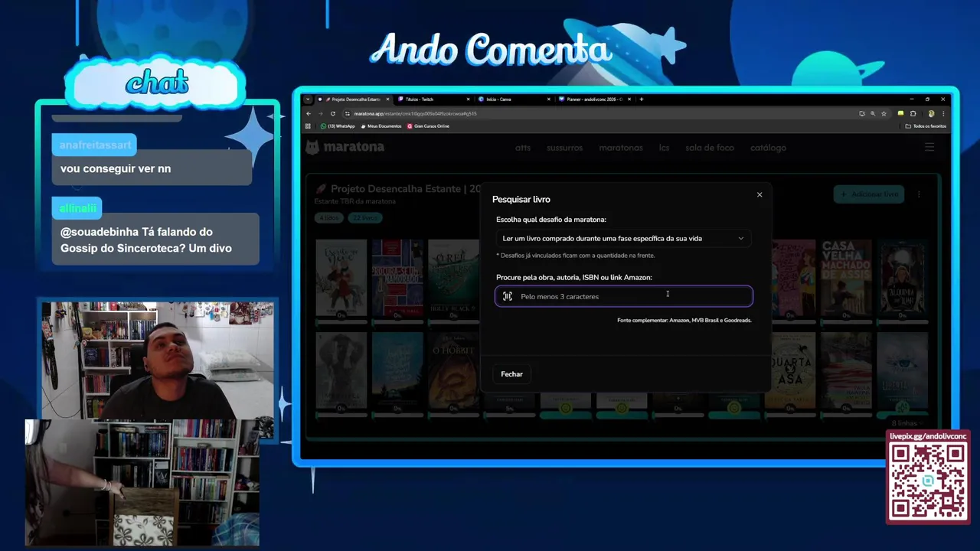980x551 pixels.
Task: Click the maratona logo
Action: coord(345,147)
